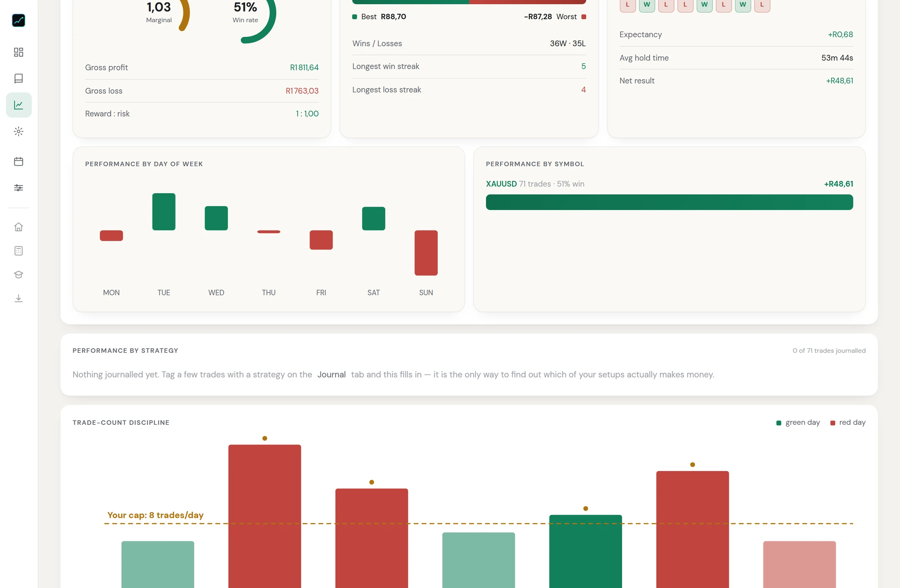
Task: Click the Net result value +R48,61
Action: tap(839, 81)
